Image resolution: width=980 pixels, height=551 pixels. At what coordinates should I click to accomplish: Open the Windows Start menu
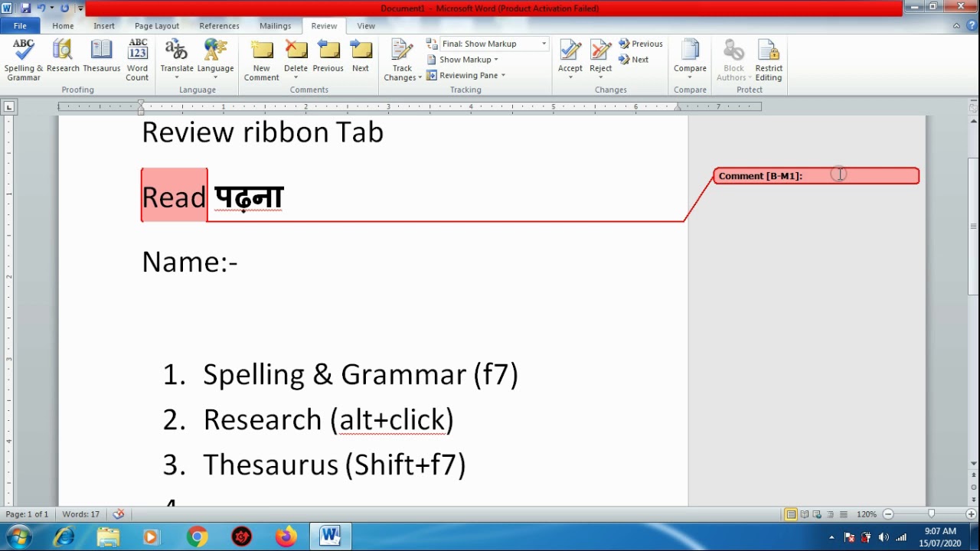[x=18, y=537]
